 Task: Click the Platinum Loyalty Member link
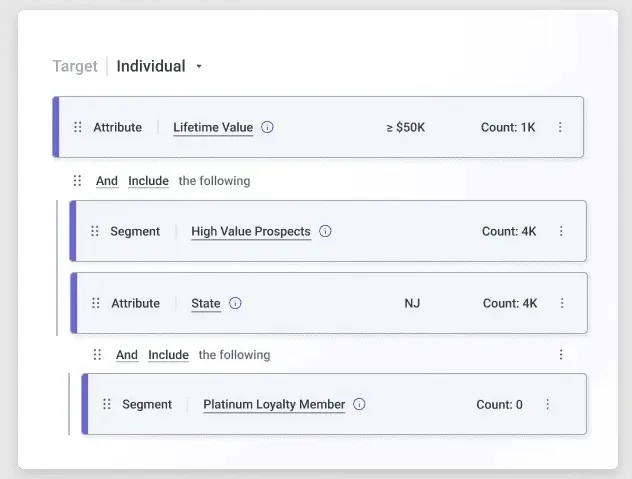(274, 405)
